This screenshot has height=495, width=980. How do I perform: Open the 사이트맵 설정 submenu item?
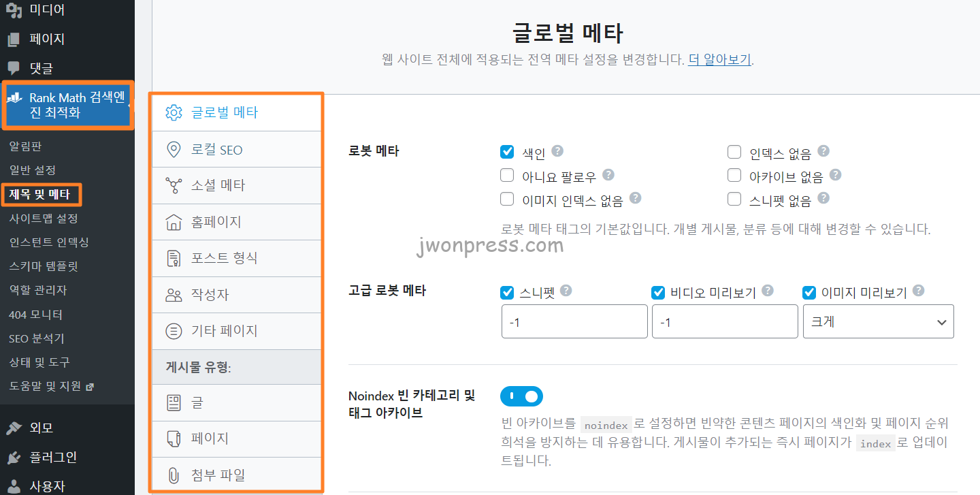click(x=44, y=219)
